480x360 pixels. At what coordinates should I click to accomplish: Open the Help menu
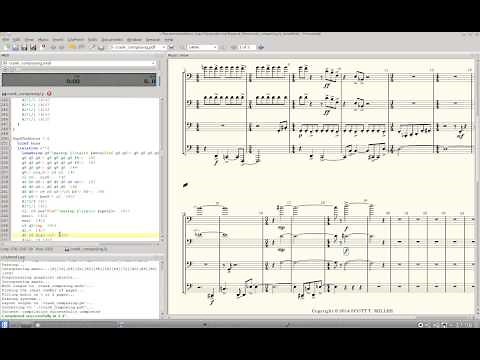[x=169, y=40]
